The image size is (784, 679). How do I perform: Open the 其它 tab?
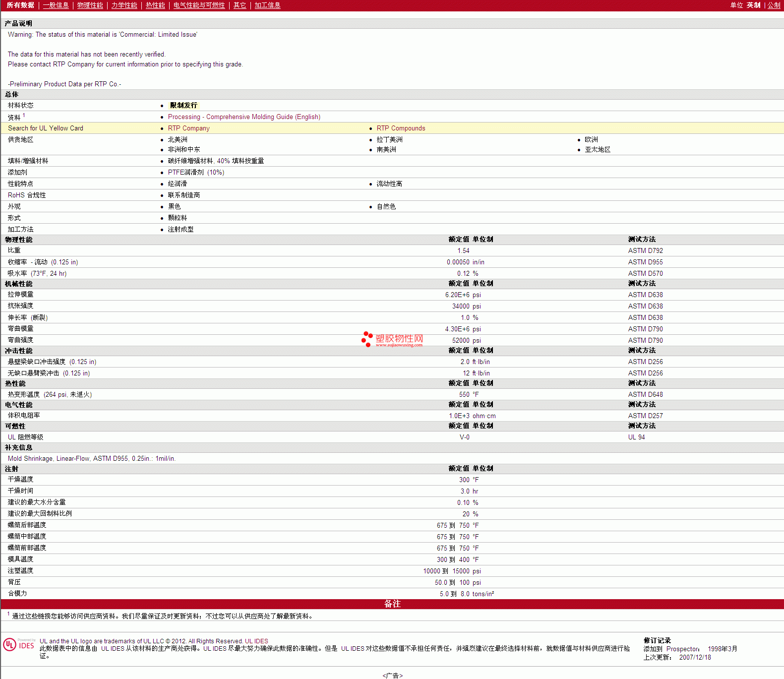click(240, 5)
